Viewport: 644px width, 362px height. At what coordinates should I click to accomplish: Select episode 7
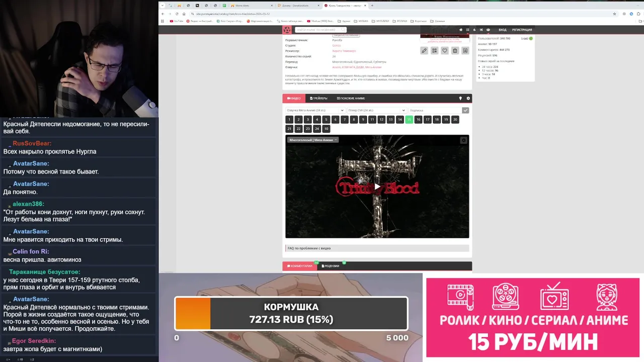345,120
